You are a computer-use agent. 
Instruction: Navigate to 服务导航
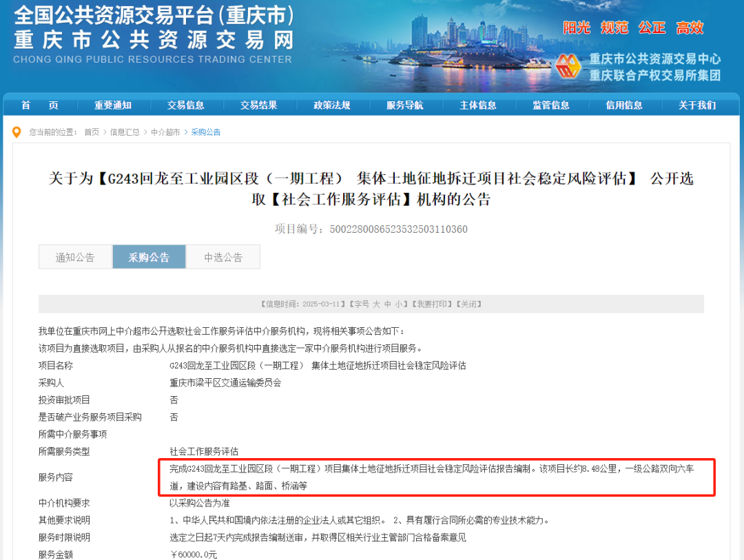pyautogui.click(x=405, y=105)
